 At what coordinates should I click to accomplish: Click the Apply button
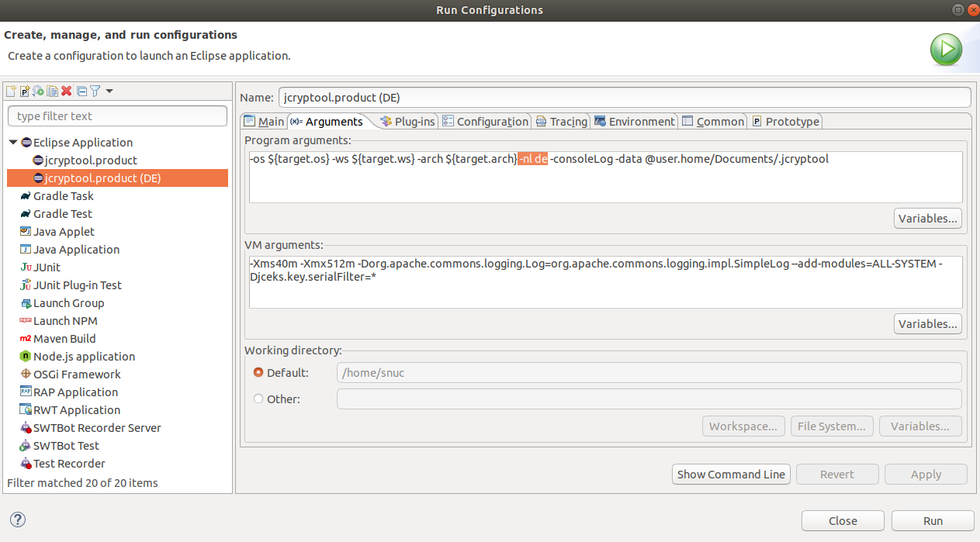click(926, 475)
